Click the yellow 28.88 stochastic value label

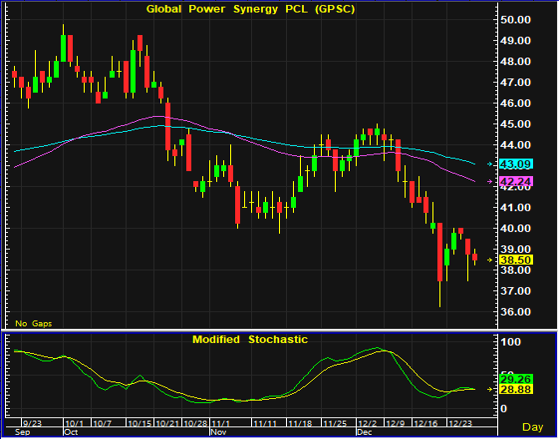[516, 389]
